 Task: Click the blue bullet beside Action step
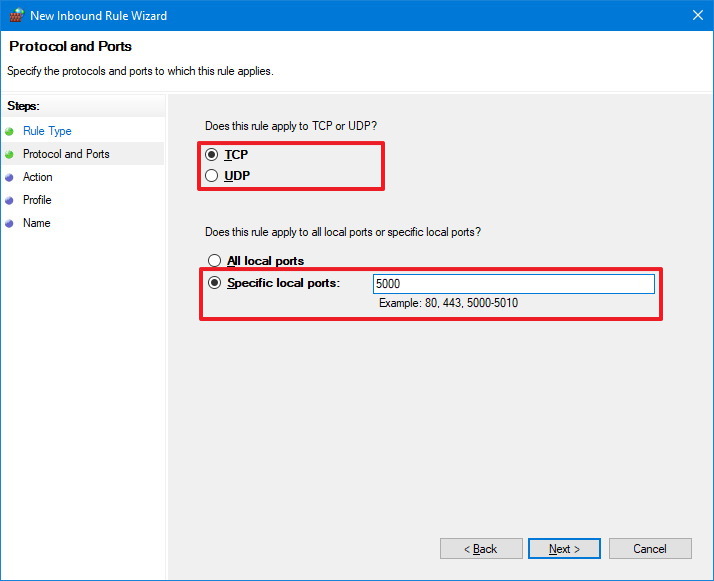tap(9, 177)
